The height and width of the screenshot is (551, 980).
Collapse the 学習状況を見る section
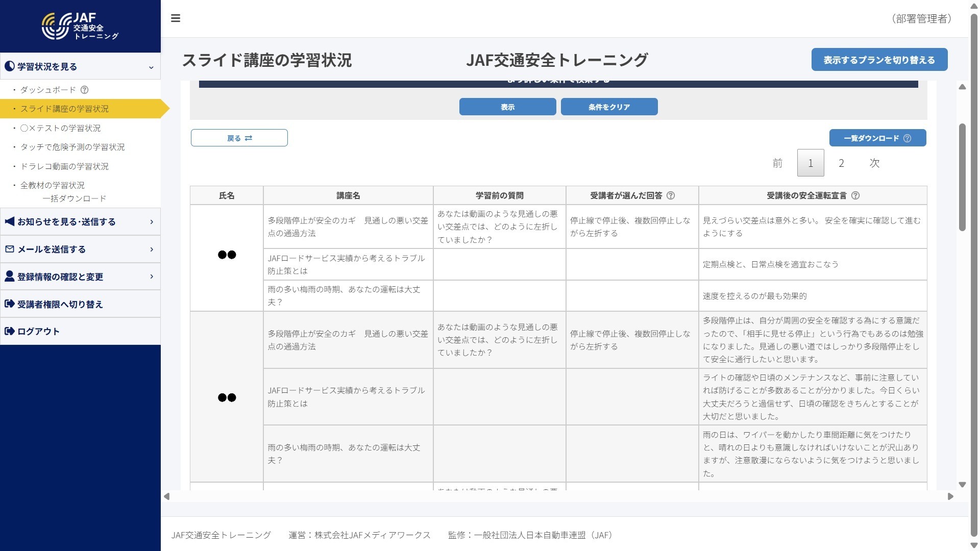[151, 67]
